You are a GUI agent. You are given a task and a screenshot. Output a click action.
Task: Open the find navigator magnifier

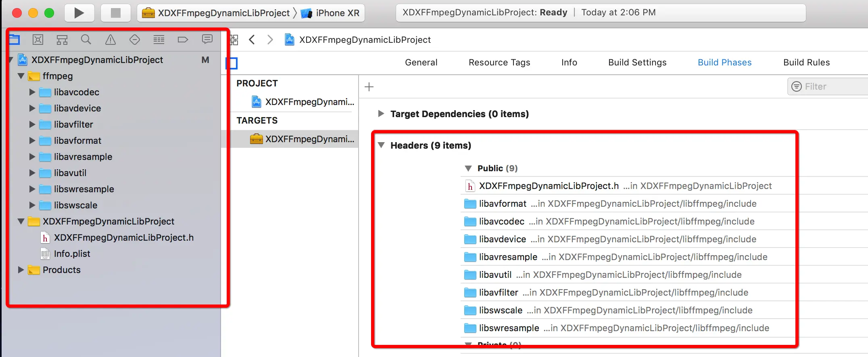point(86,40)
